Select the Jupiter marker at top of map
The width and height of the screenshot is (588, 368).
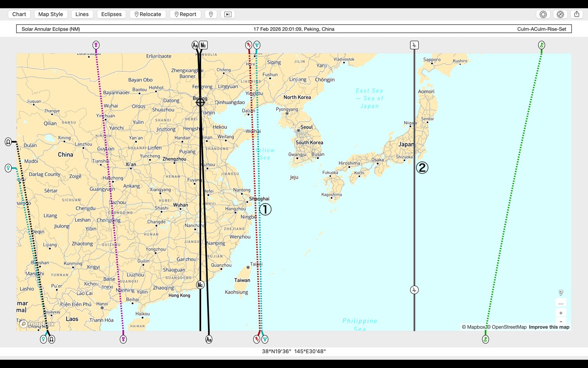click(414, 45)
